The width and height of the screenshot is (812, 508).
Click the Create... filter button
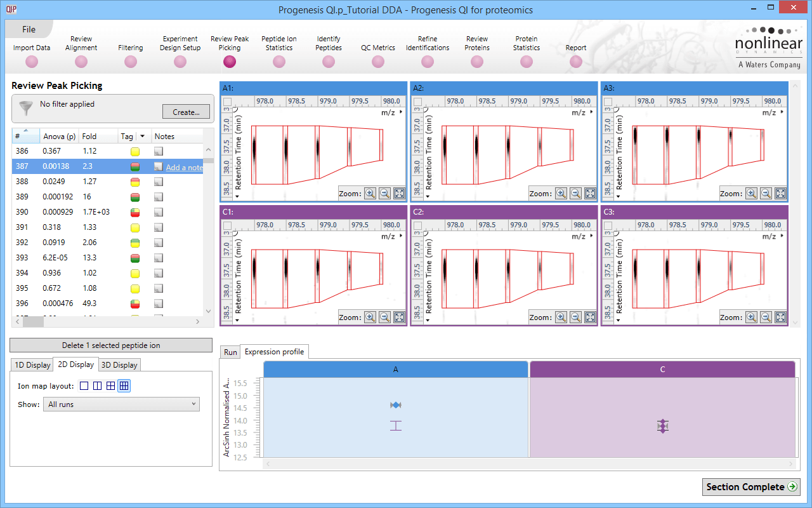pyautogui.click(x=186, y=112)
